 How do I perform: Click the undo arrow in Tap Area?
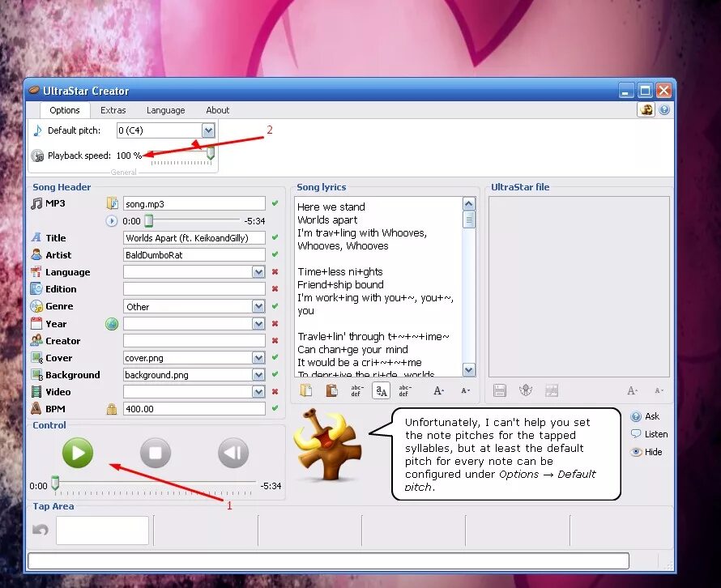[41, 530]
